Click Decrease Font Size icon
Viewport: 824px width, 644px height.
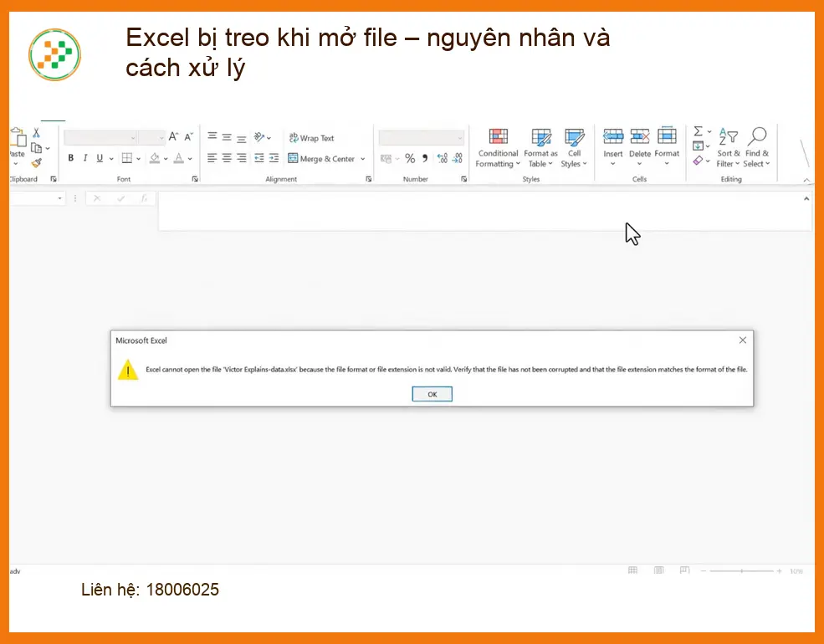pos(189,137)
